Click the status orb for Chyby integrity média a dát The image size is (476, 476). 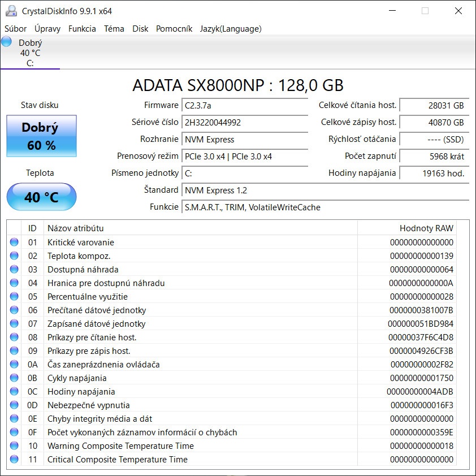pos(14,419)
